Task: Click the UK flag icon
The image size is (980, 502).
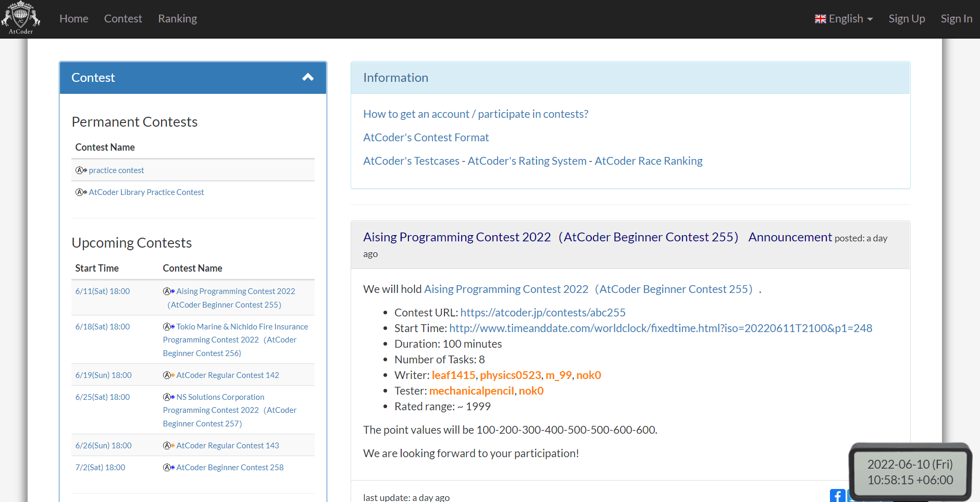Action: (x=821, y=19)
